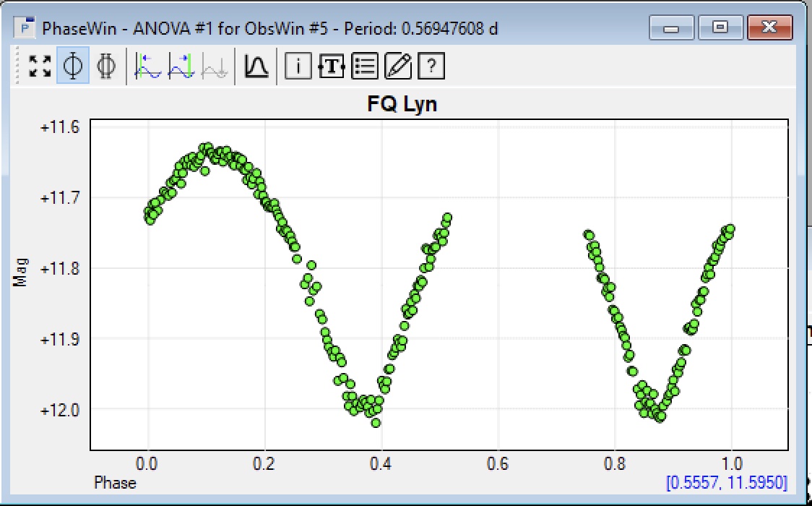Open the list legend icon

[364, 67]
